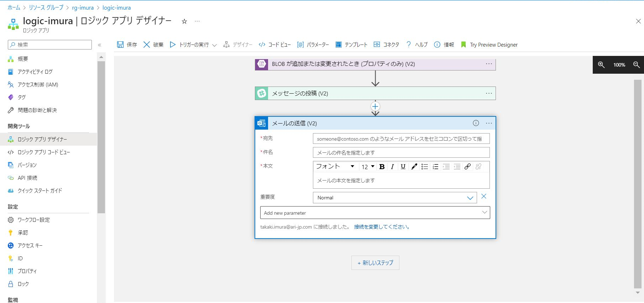This screenshot has height=303, width=644.
Task: Toggle italic formatting
Action: pyautogui.click(x=392, y=167)
